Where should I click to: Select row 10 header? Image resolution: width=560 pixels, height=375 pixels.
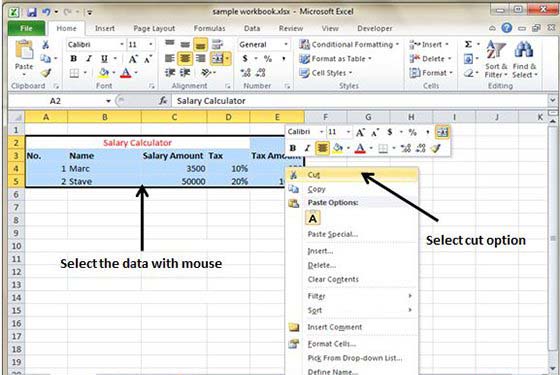pos(16,246)
